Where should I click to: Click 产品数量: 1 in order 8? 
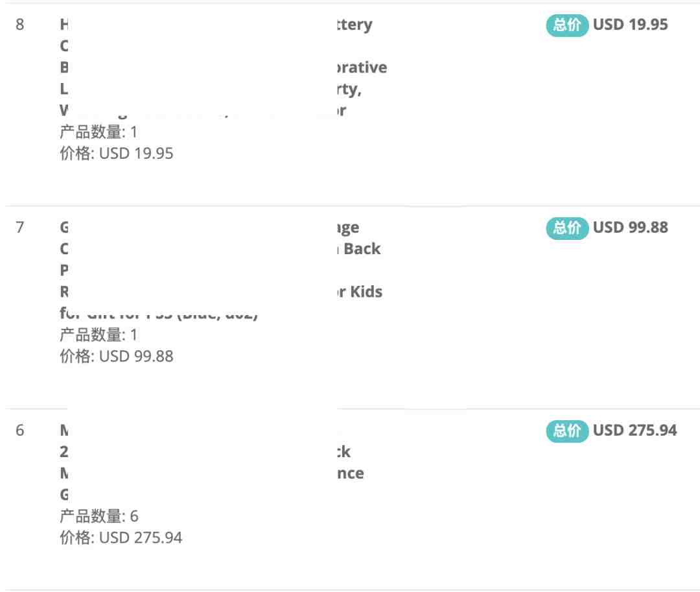(x=99, y=132)
